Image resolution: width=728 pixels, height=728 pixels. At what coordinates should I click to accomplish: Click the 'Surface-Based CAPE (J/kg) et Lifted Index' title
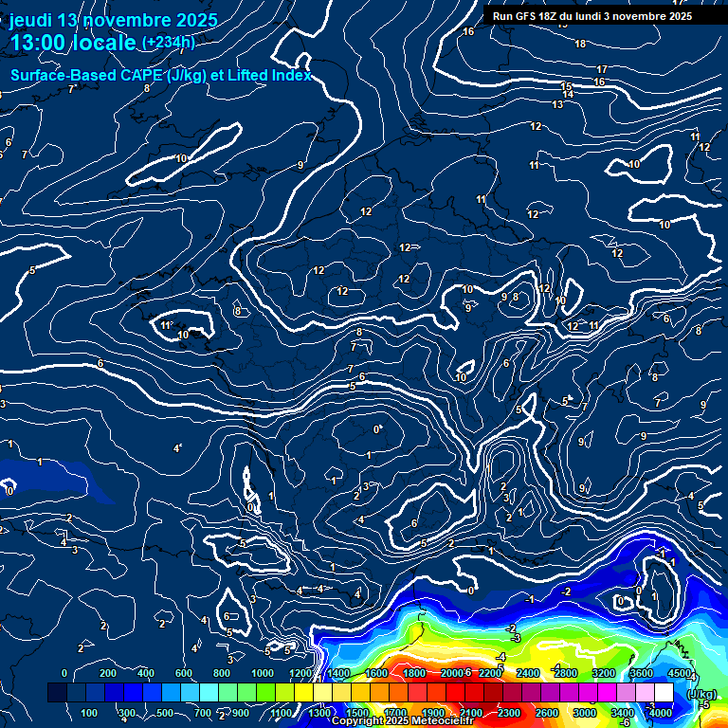tap(160, 75)
